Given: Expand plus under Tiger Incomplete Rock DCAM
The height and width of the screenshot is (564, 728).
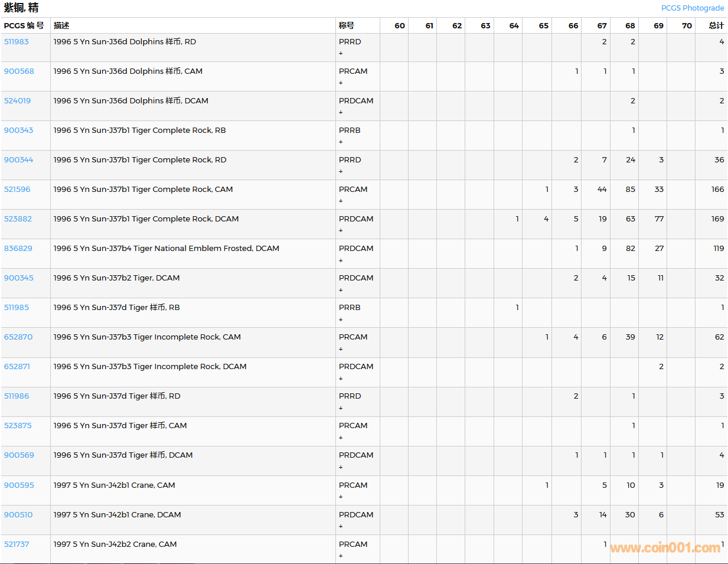Looking at the screenshot, I should pyautogui.click(x=341, y=379).
